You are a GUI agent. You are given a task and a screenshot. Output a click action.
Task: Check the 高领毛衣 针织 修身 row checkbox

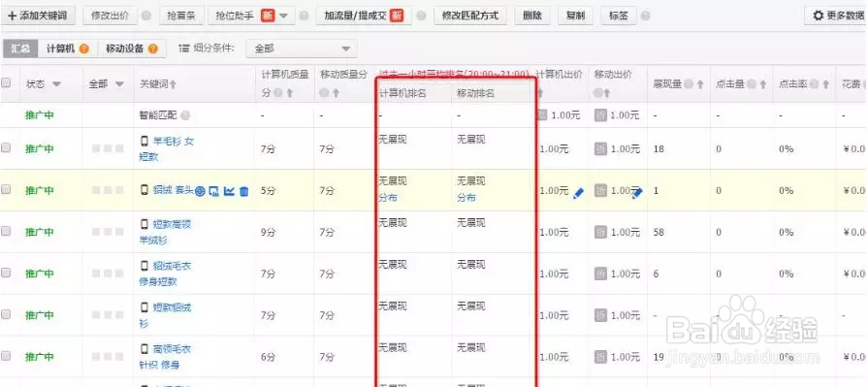pyautogui.click(x=6, y=355)
